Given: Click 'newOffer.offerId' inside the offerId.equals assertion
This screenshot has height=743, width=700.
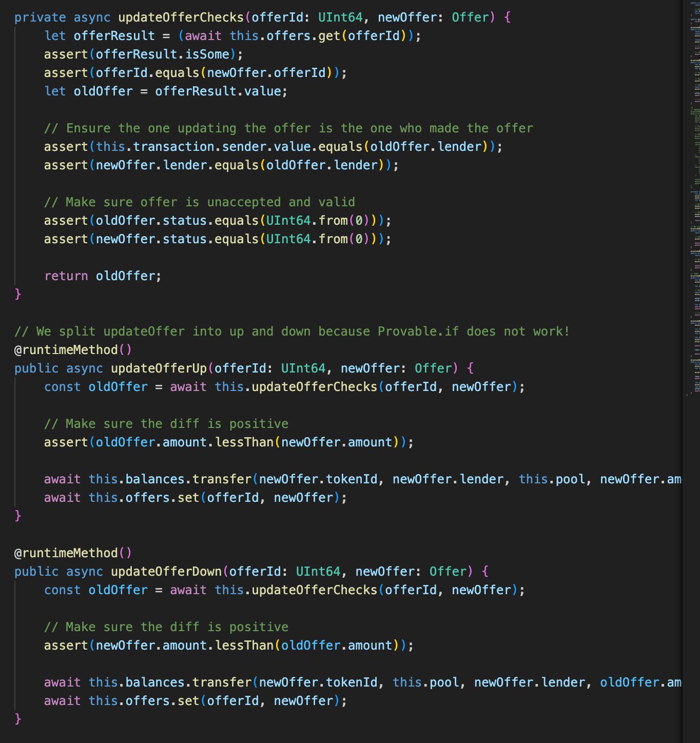Looking at the screenshot, I should coord(266,73).
